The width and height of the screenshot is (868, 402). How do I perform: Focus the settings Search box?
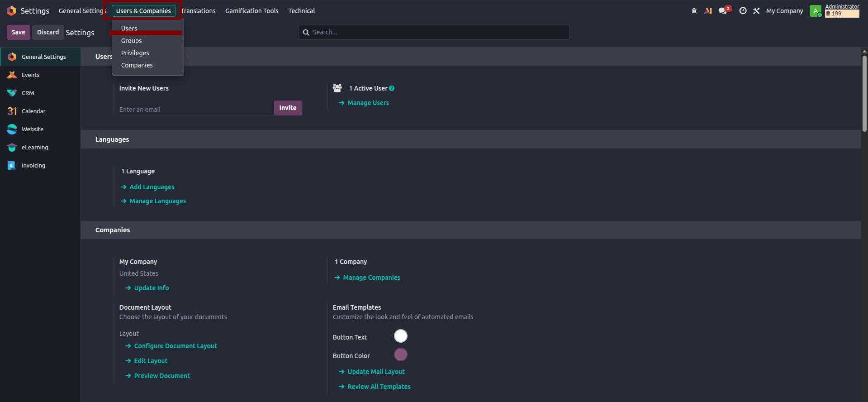(433, 32)
